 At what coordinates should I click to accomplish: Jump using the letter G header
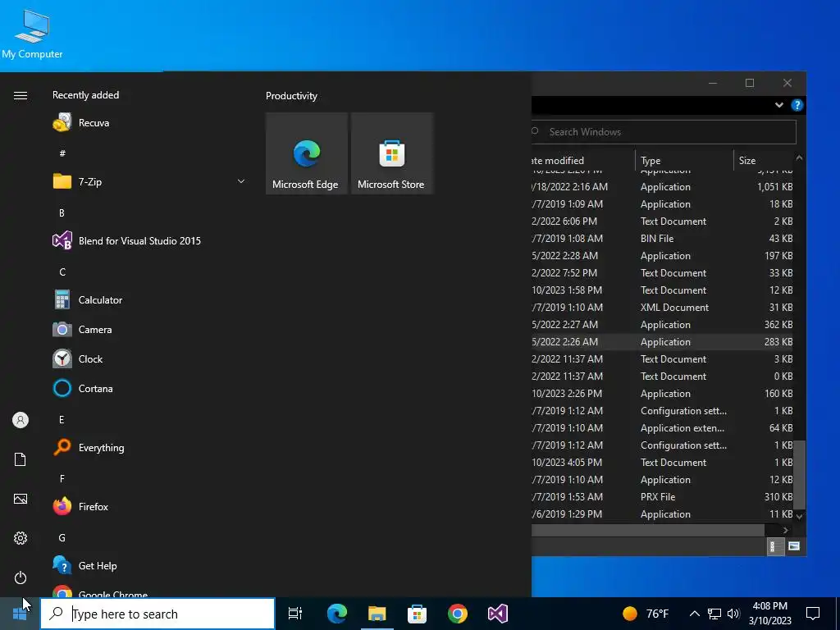pos(62,538)
